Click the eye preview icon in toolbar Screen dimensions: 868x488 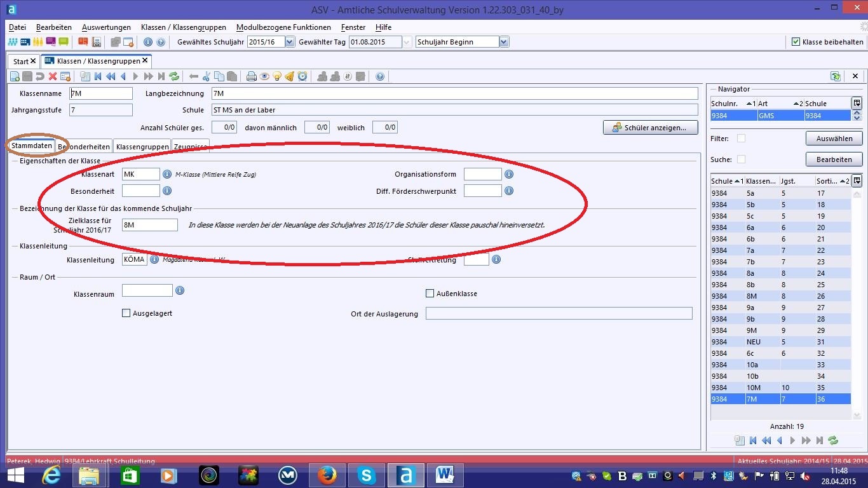pos(264,77)
